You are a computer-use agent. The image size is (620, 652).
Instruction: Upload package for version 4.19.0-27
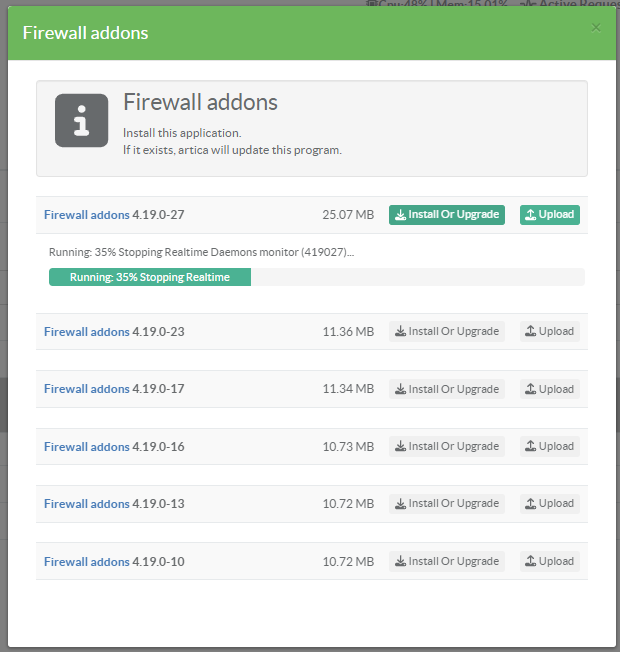tap(550, 215)
